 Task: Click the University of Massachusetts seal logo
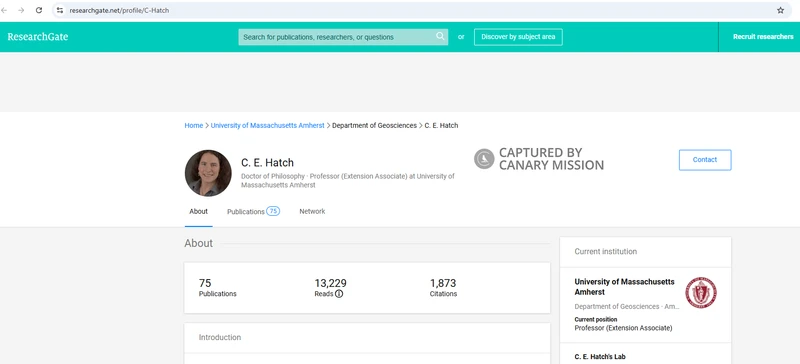701,293
